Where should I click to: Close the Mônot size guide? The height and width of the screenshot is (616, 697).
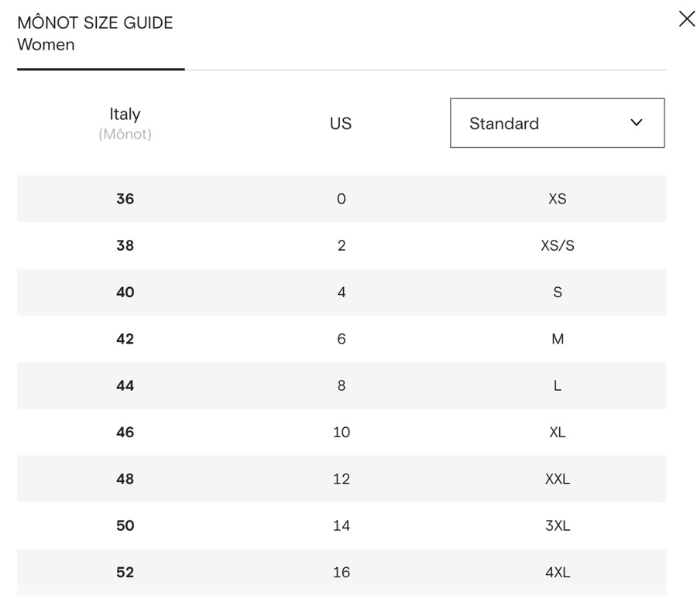pos(686,19)
